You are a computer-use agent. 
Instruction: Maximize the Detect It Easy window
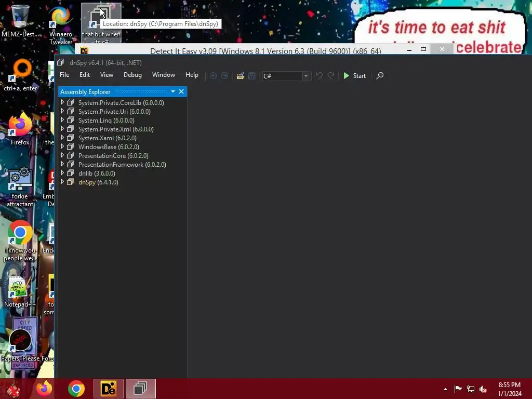click(x=423, y=49)
